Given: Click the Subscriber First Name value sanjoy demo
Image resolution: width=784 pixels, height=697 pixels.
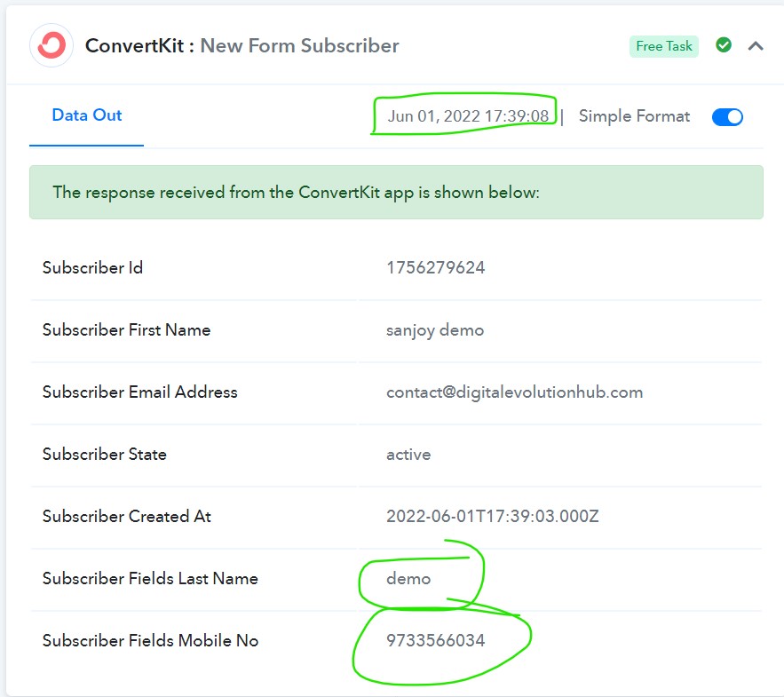Looking at the screenshot, I should (435, 330).
